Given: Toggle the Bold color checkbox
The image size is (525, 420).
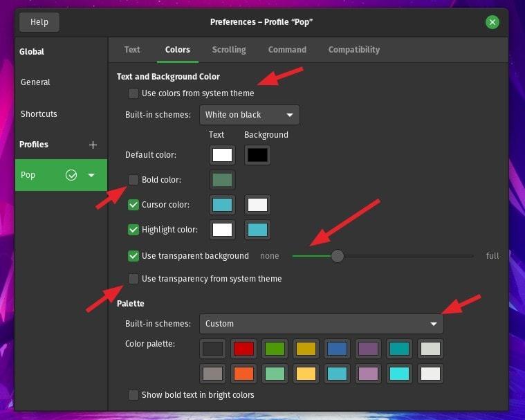Looking at the screenshot, I should 133,180.
